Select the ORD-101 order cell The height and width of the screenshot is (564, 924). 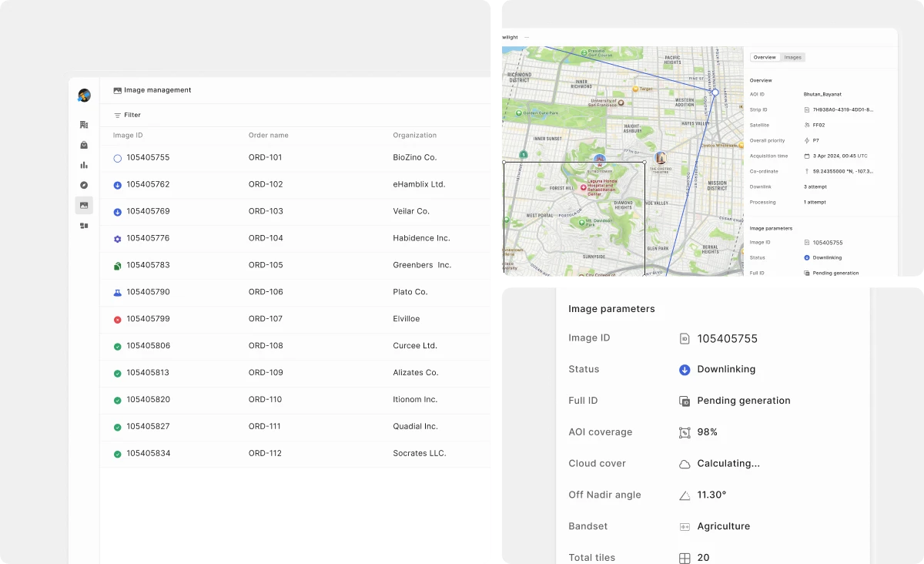click(x=266, y=157)
